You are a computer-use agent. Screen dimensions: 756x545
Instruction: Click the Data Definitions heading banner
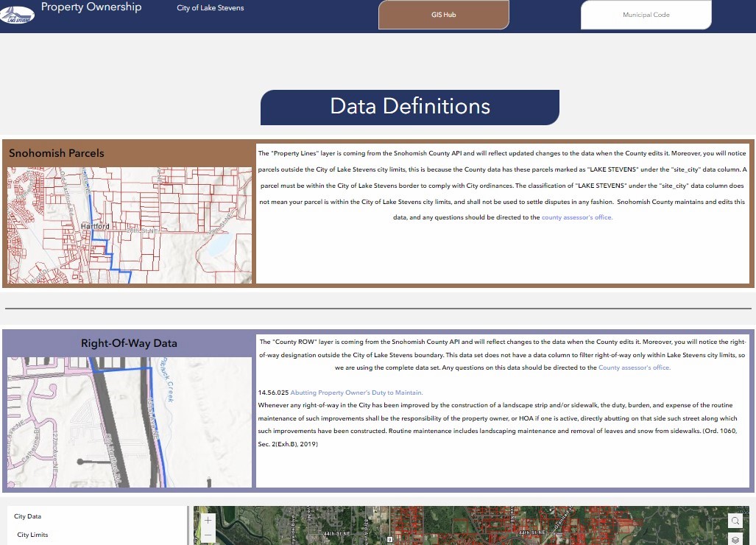tap(409, 107)
